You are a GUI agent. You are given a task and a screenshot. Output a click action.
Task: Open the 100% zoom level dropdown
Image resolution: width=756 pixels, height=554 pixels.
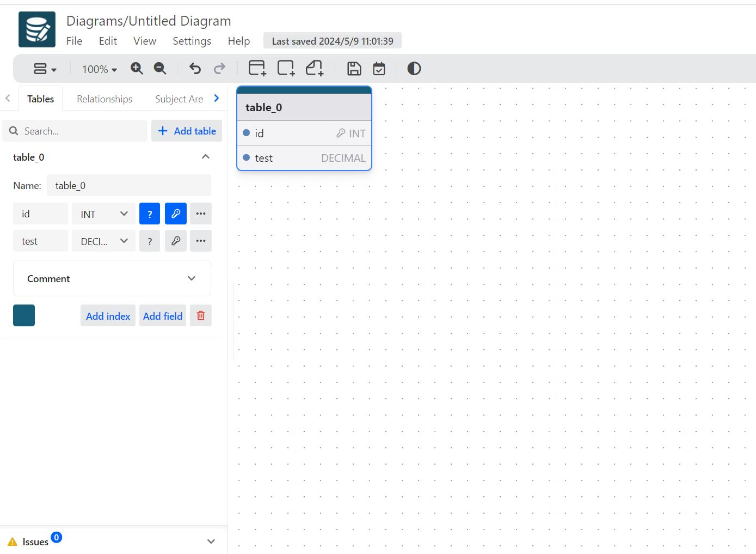100,69
